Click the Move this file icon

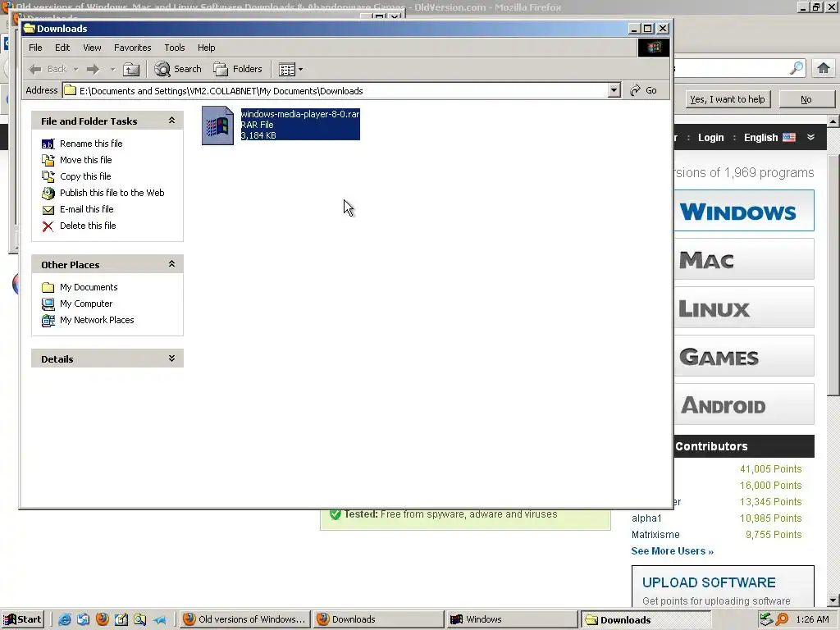coord(48,160)
